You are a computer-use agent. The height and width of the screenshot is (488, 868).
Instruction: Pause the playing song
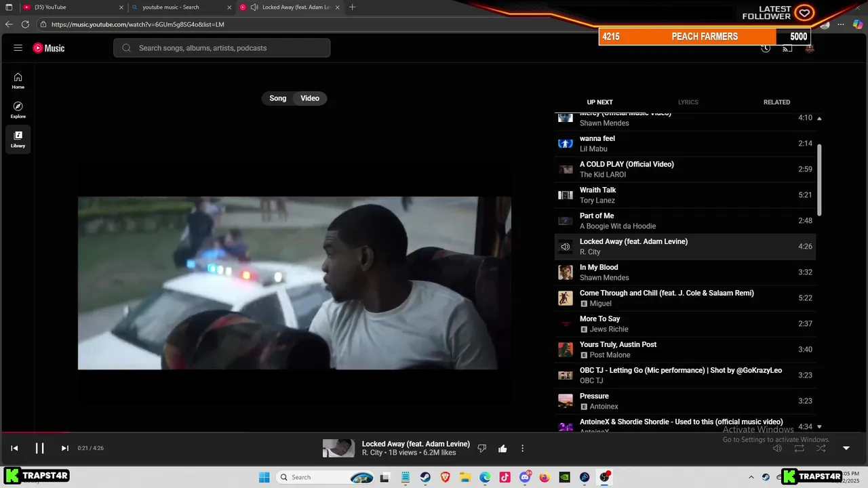(x=39, y=448)
